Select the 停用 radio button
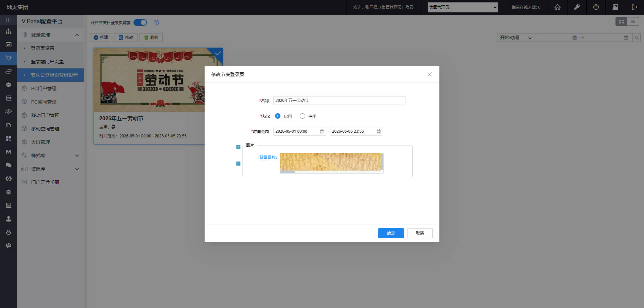 [303, 116]
